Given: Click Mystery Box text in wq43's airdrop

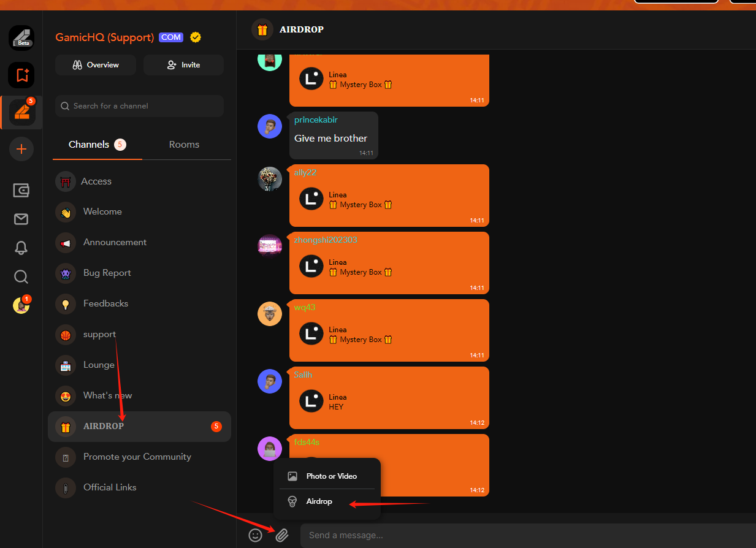Looking at the screenshot, I should tap(361, 340).
